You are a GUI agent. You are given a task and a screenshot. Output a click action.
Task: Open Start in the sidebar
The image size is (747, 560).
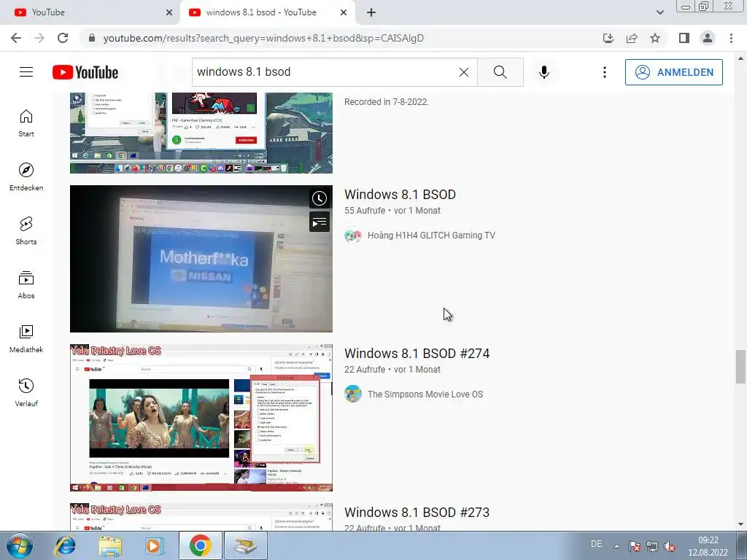[x=26, y=123]
